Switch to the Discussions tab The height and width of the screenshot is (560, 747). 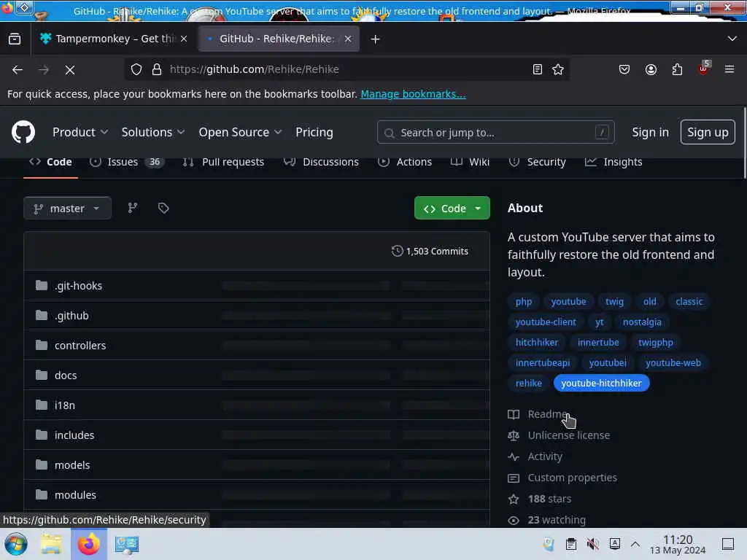[x=321, y=162]
